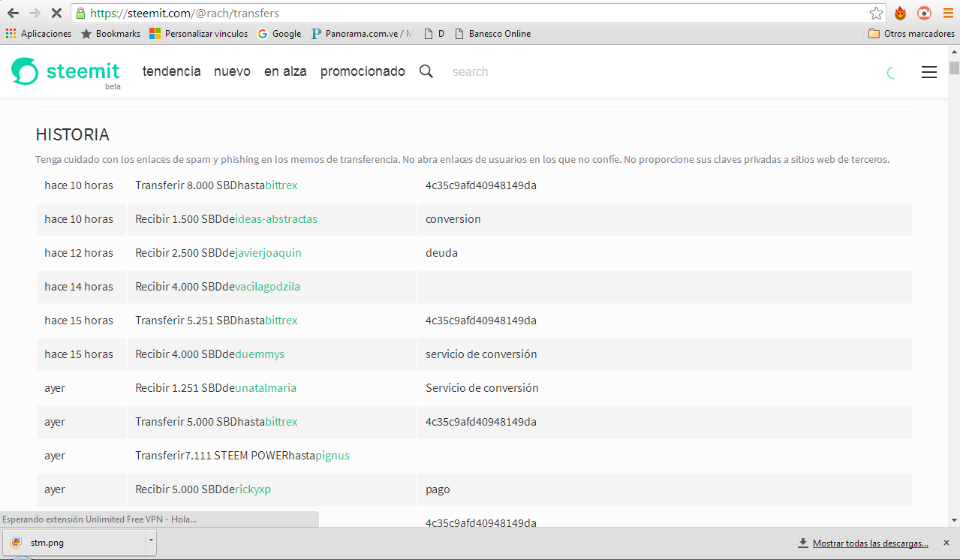This screenshot has width=960, height=560.
Task: Open ideas-abstractas user link
Action: click(276, 219)
